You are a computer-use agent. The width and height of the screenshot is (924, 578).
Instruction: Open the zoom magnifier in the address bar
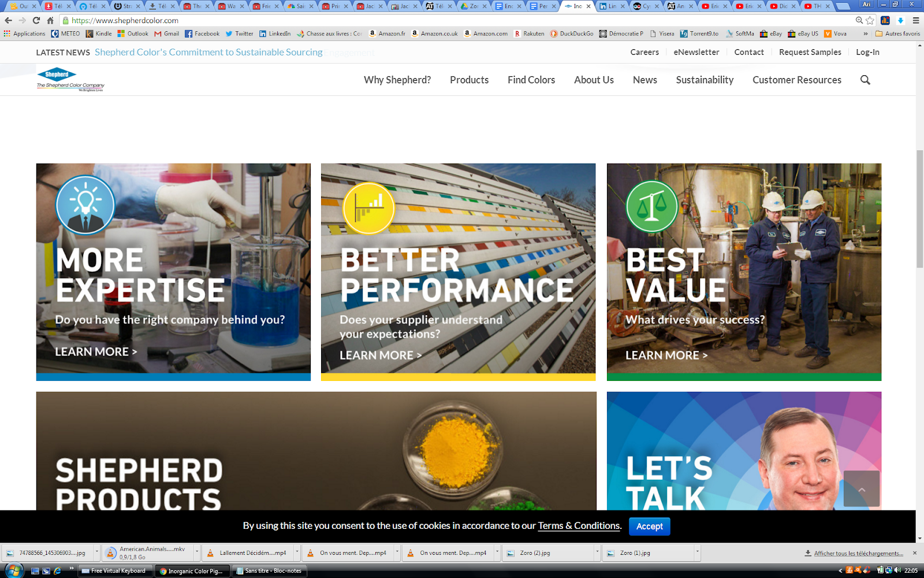(859, 20)
